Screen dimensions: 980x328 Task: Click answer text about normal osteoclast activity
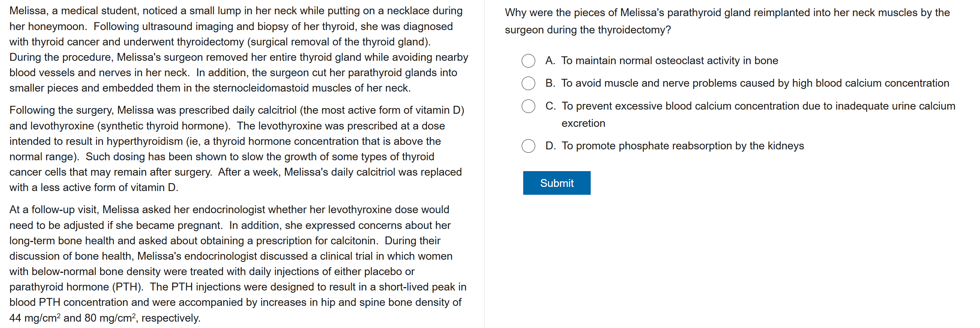coord(669,60)
